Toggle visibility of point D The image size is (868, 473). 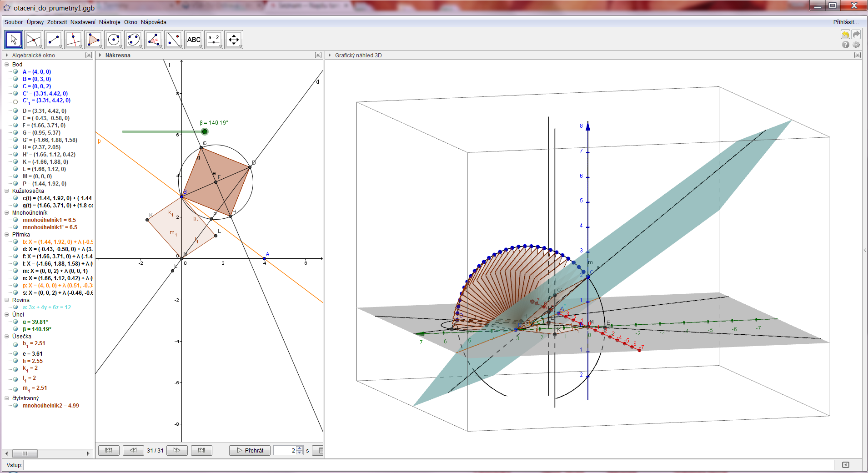(15, 111)
